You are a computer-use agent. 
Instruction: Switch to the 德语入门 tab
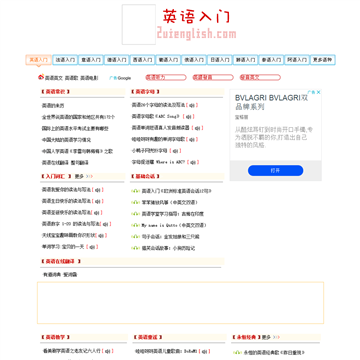(116, 60)
